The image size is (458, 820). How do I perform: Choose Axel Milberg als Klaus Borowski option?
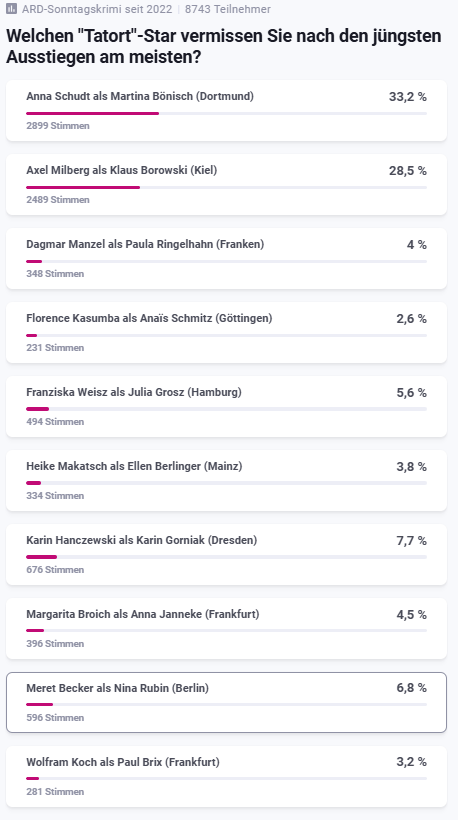coord(226,184)
